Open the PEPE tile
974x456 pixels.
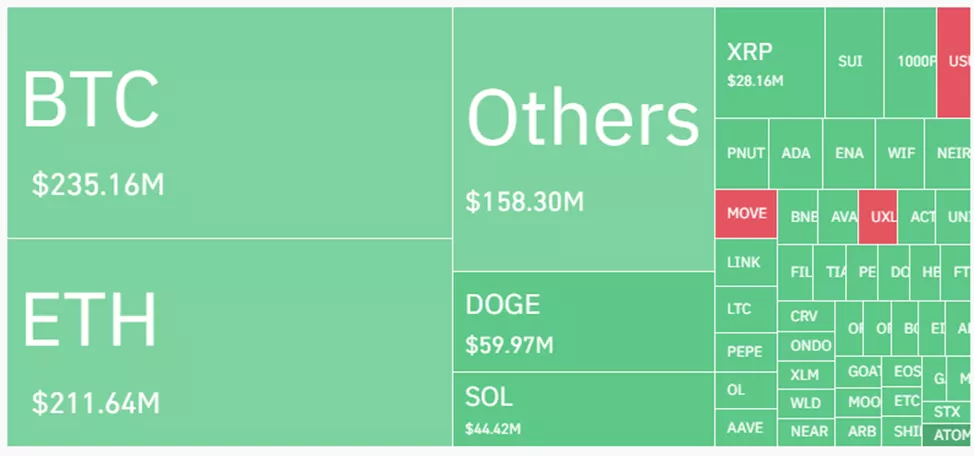pos(745,352)
